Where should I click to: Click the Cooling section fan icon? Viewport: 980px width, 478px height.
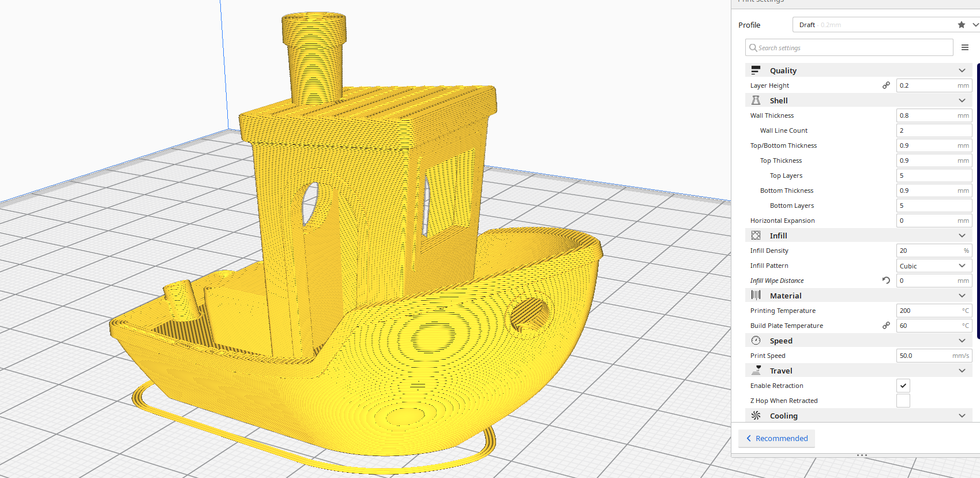(756, 416)
